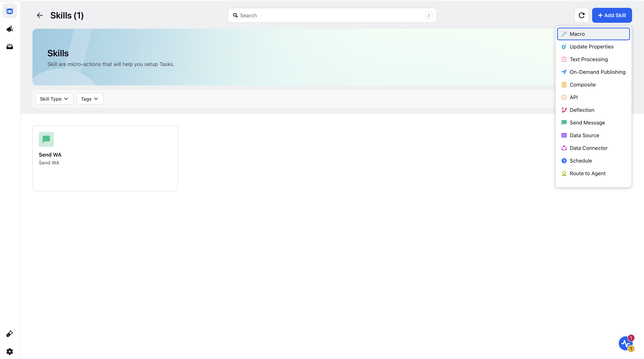Expand the Tags filter dropdown
Viewport: 644px width, 359px height.
pyautogui.click(x=90, y=99)
